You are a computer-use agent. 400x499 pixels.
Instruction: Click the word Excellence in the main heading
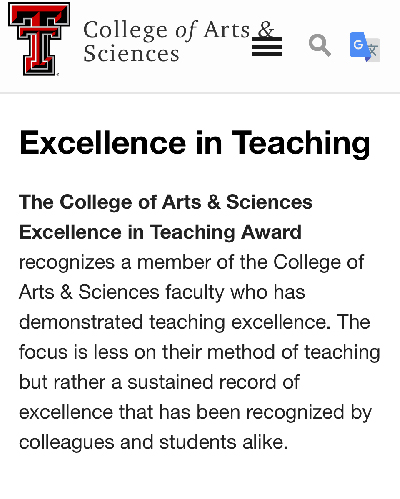pyautogui.click(x=103, y=143)
